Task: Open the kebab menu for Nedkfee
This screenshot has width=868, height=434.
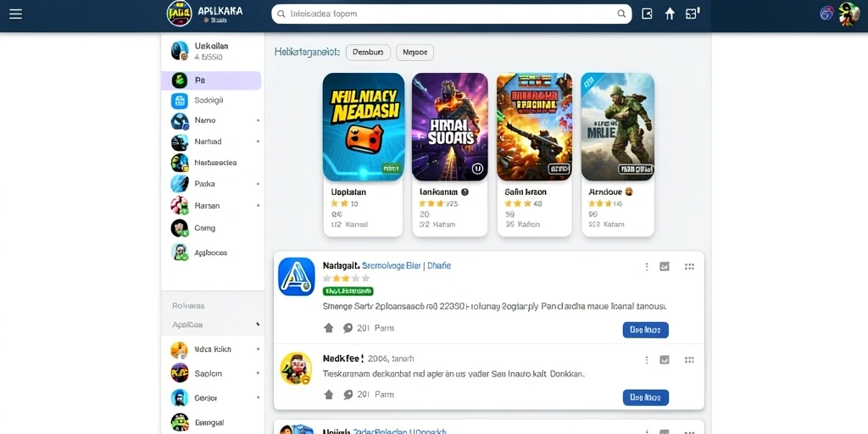Action: [x=646, y=359]
